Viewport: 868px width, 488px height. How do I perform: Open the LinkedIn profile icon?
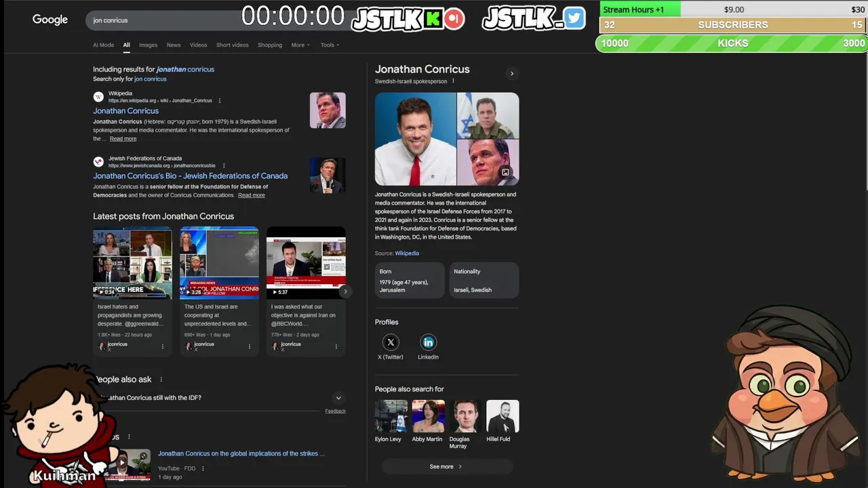pos(428,342)
